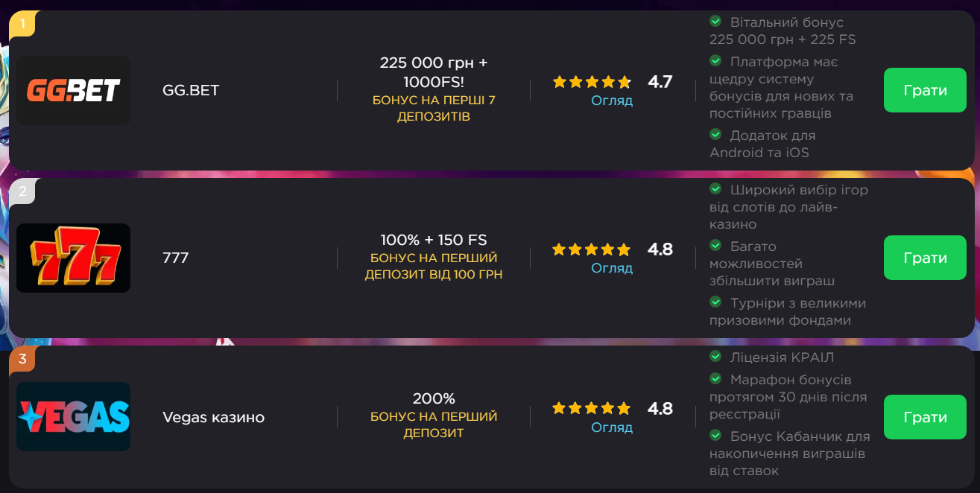Open the Огляд link for Vegas казино

[x=612, y=427]
